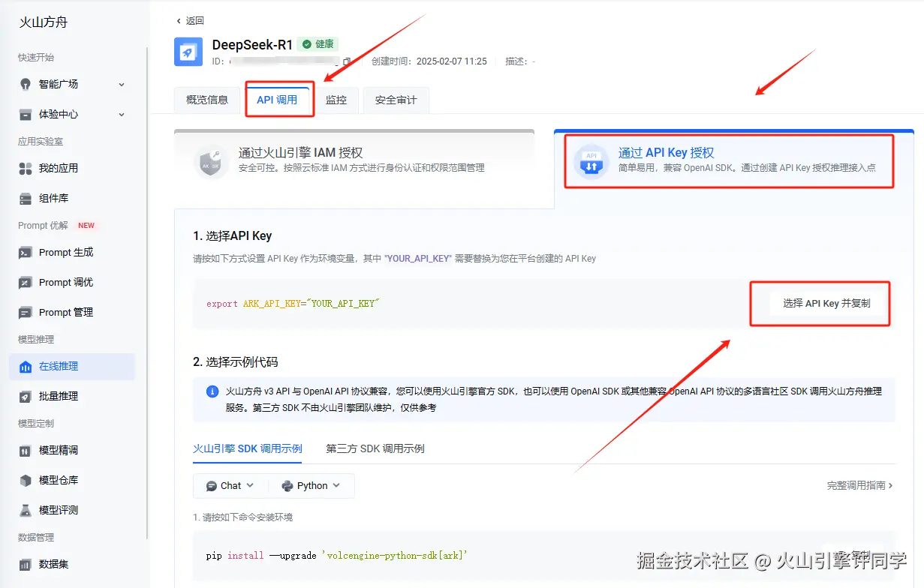Select the 第三方 SDK 调用示例 tab
The width and height of the screenshot is (924, 588).
[375, 448]
